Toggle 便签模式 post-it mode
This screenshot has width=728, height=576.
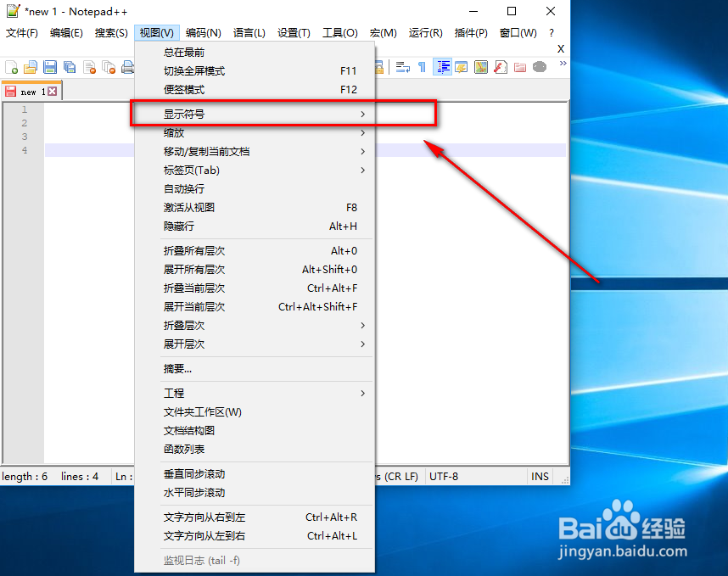coord(255,89)
